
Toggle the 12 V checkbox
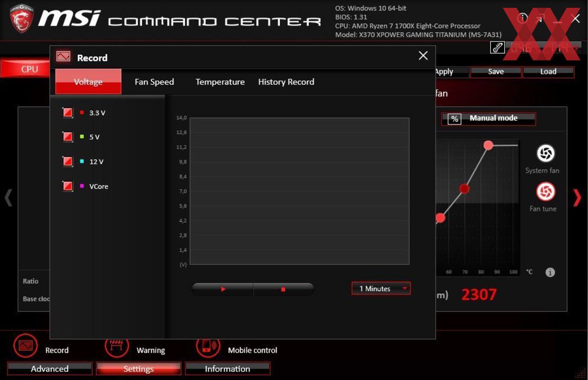(x=67, y=161)
